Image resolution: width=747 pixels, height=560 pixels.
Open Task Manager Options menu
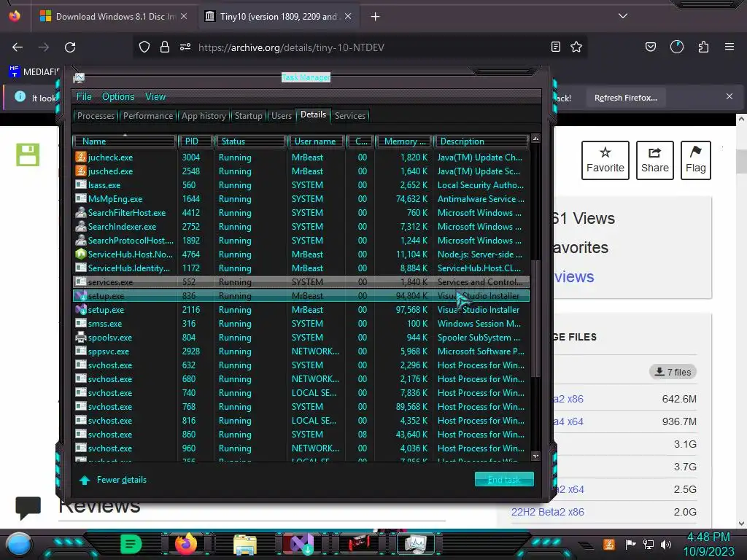coord(118,97)
